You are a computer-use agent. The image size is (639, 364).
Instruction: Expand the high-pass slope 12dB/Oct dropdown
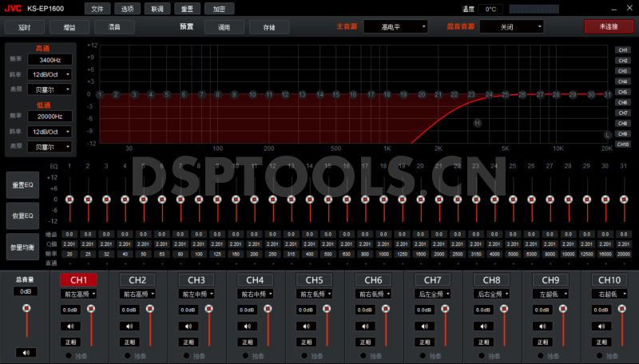[x=50, y=74]
